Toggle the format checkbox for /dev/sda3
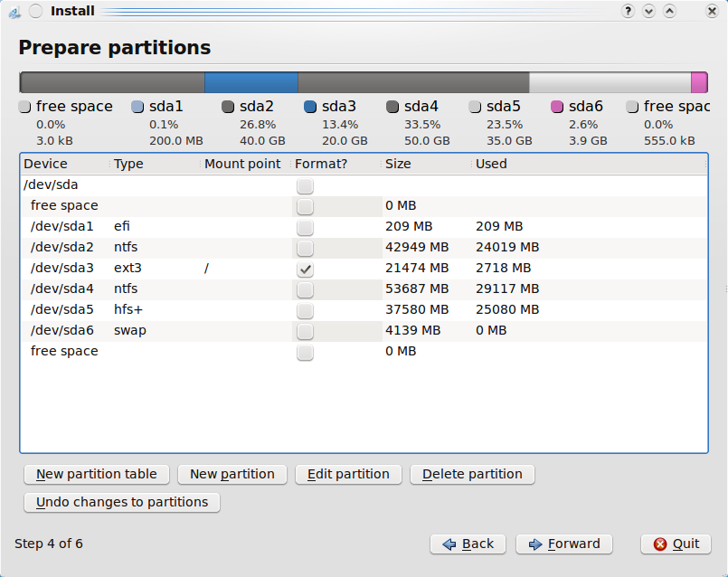This screenshot has width=728, height=577. pos(306,269)
